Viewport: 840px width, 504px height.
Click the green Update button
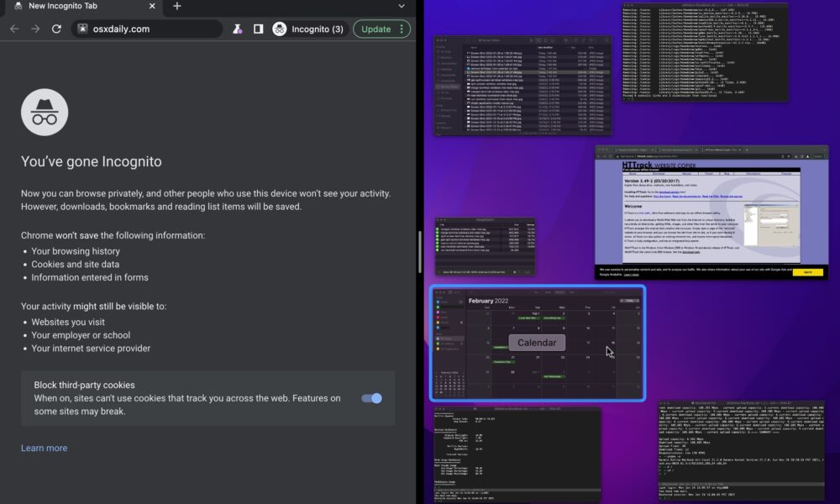click(x=375, y=29)
